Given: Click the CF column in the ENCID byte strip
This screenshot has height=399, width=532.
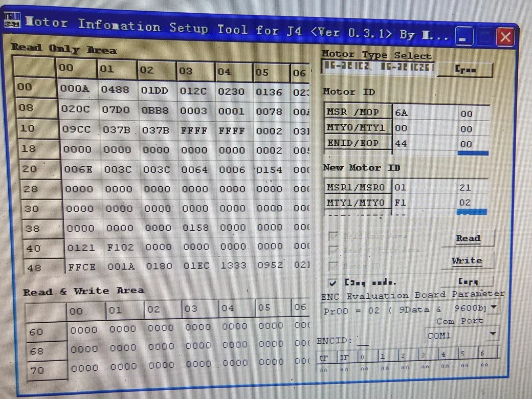Looking at the screenshot, I should click(326, 357).
